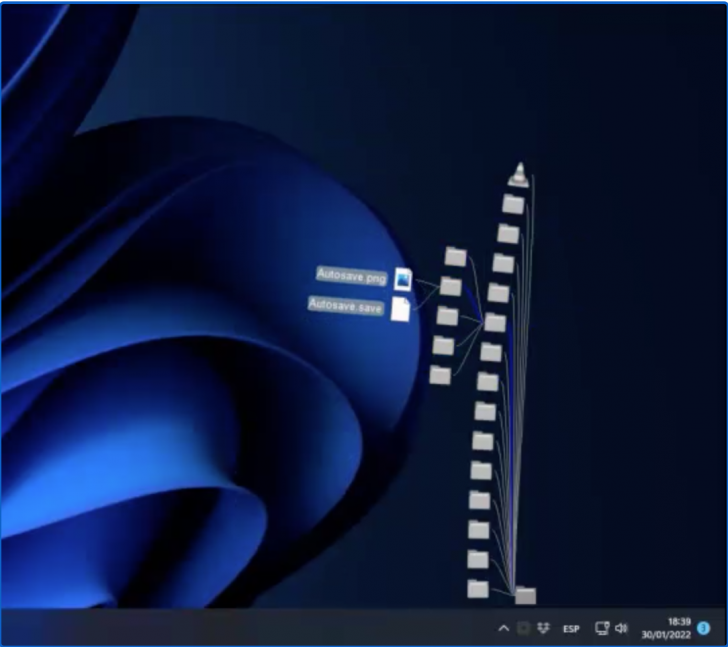Screen dimensions: 728x647
Task: Select the folder linked to both Autosave files
Action: tap(451, 286)
